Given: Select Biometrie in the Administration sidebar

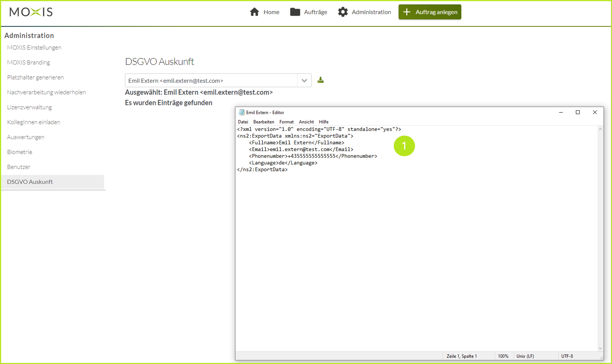Looking at the screenshot, I should [x=20, y=152].
